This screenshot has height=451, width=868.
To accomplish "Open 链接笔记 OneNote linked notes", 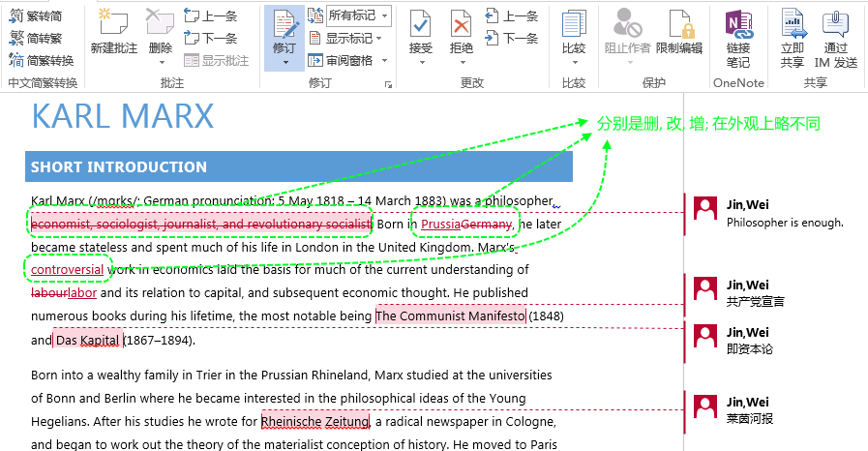I will [x=738, y=38].
